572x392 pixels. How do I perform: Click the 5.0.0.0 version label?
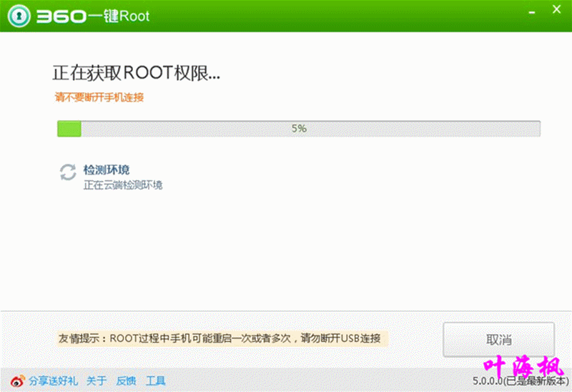[x=521, y=381]
